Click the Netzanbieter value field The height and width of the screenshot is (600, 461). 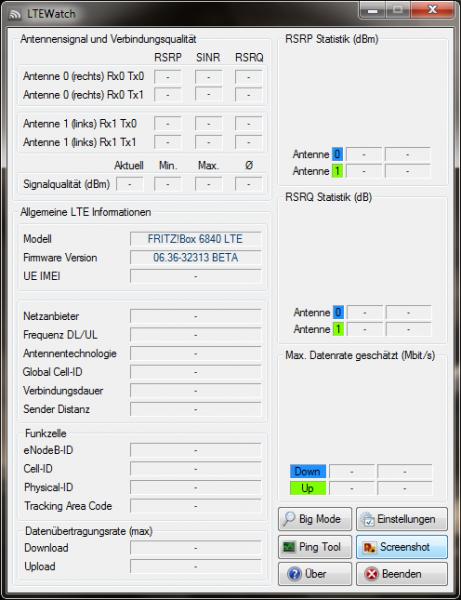click(195, 316)
